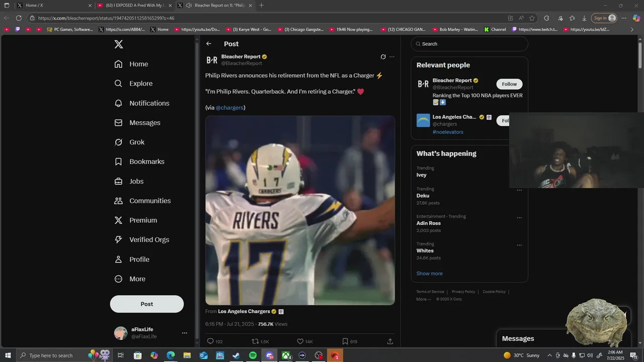This screenshot has width=644, height=362.
Task: Open the Ivey trending topic
Action: (x=422, y=175)
